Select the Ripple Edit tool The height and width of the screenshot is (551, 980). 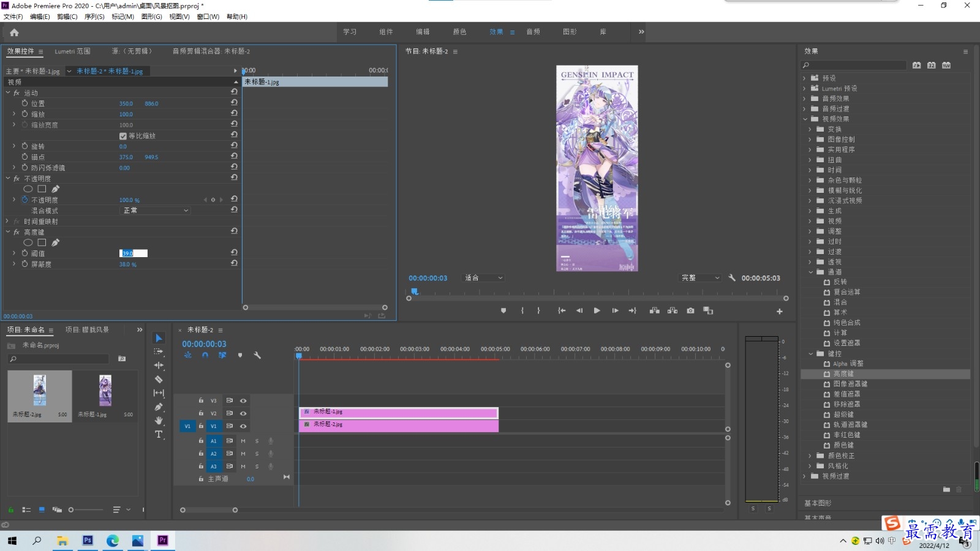159,365
